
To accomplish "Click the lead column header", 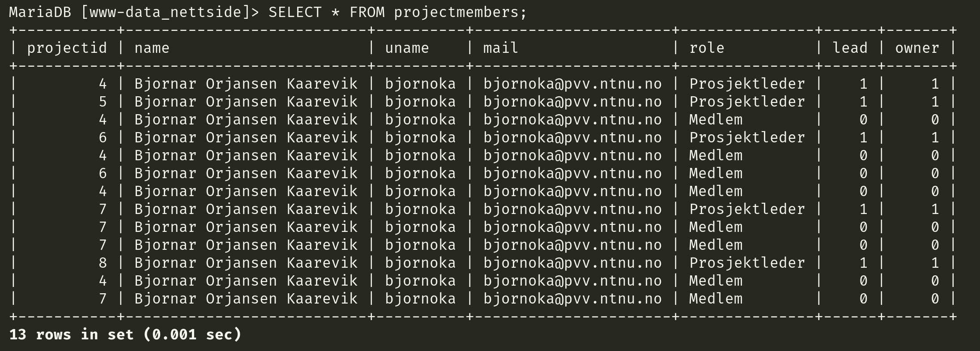I will 850,48.
